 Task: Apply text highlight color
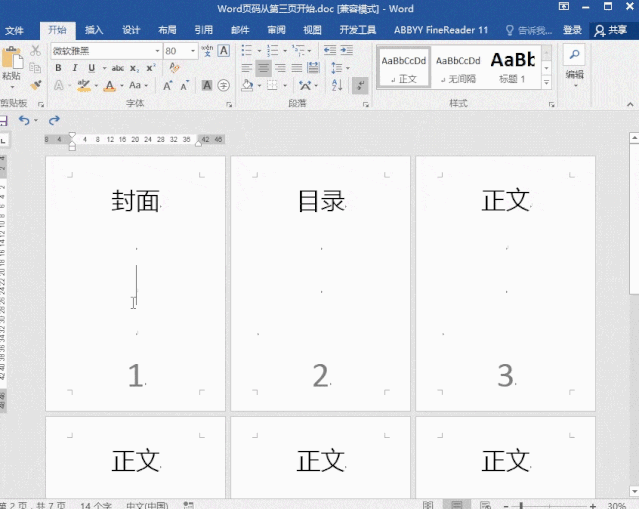(x=84, y=86)
